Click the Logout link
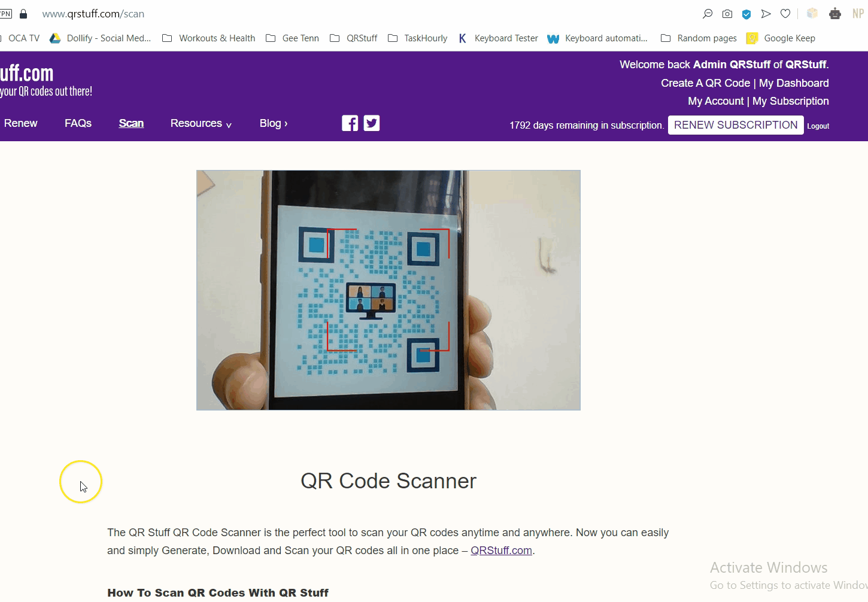868x602 pixels. coord(818,126)
